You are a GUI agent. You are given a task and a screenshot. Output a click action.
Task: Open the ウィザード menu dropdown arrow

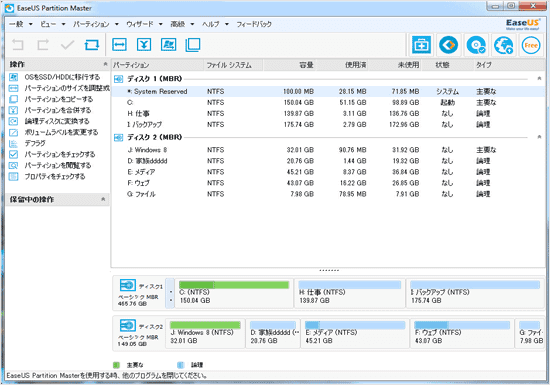click(x=160, y=24)
